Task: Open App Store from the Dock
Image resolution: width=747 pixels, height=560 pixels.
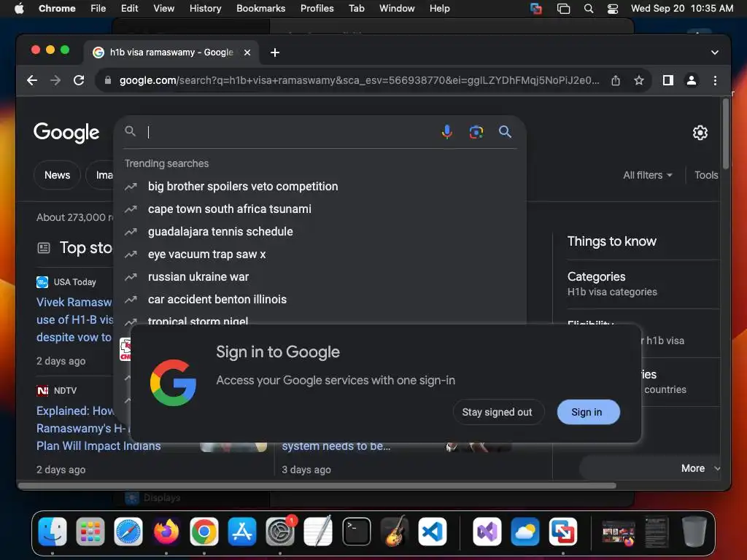Action: [x=242, y=532]
